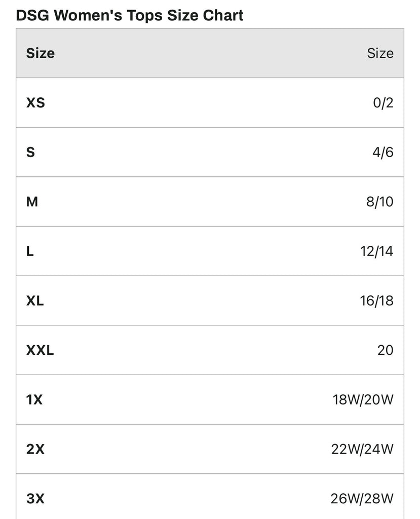
Task: Select the 2X size row label
Action: pos(35,449)
